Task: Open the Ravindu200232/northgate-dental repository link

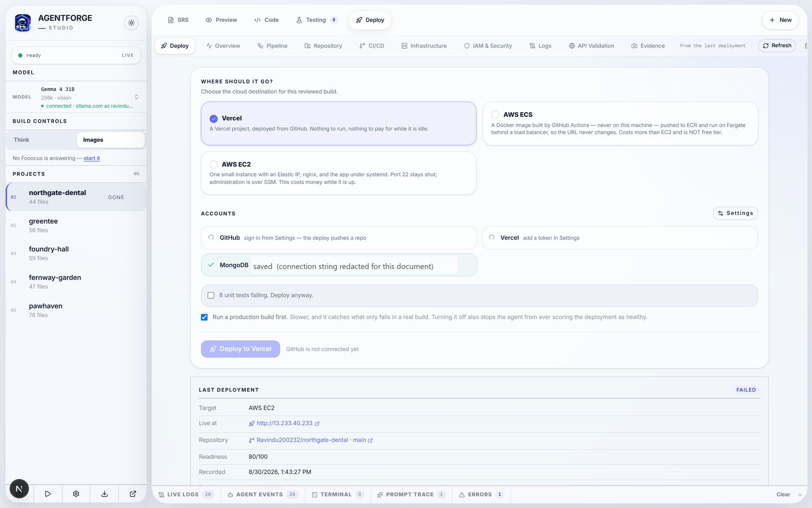Action: [x=311, y=440]
